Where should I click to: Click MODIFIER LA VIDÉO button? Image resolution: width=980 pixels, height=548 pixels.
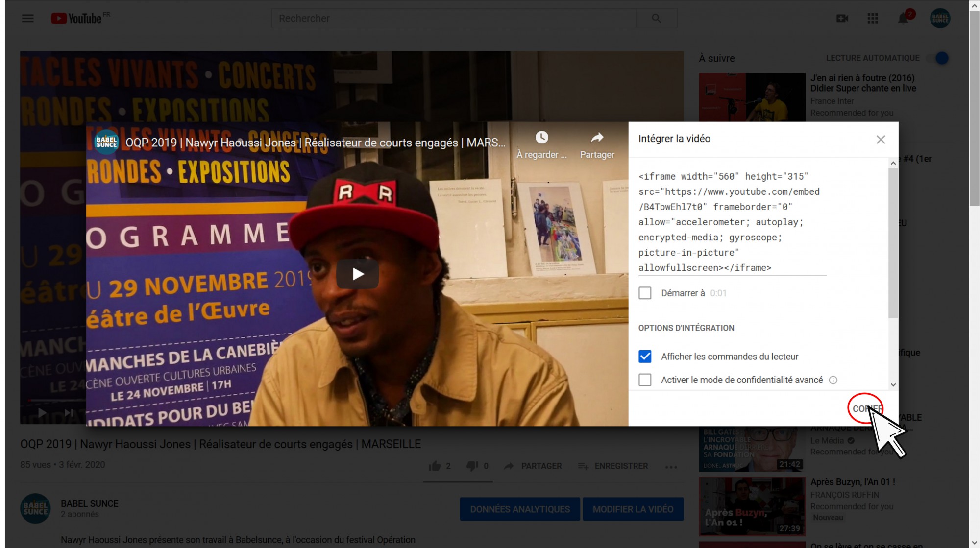(633, 509)
